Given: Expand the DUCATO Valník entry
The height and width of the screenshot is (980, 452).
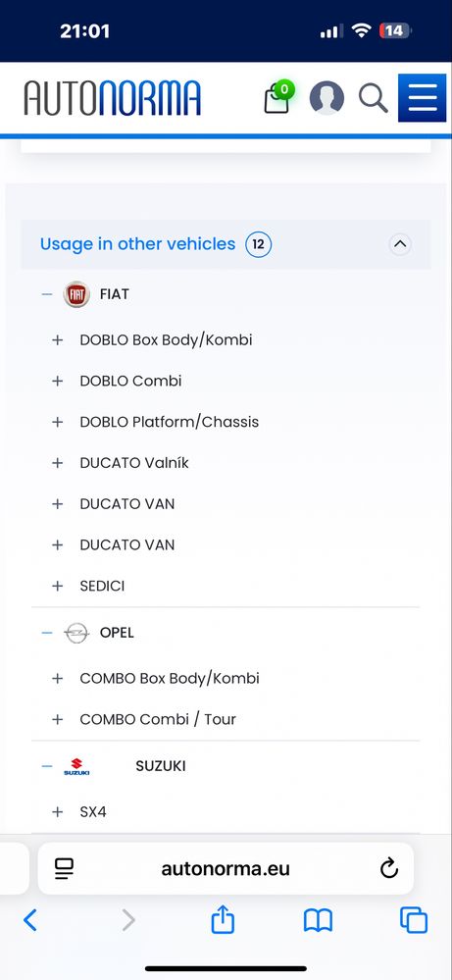Looking at the screenshot, I should (58, 463).
